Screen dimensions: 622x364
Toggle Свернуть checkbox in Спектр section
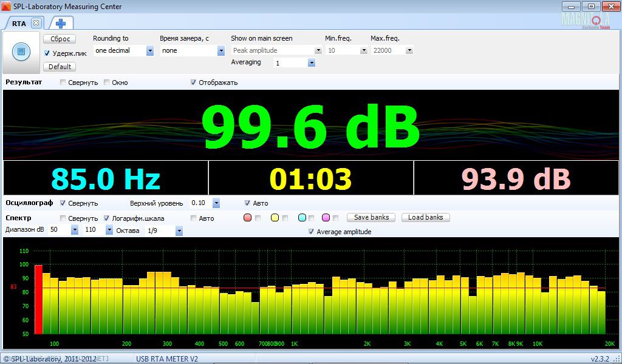(x=63, y=218)
